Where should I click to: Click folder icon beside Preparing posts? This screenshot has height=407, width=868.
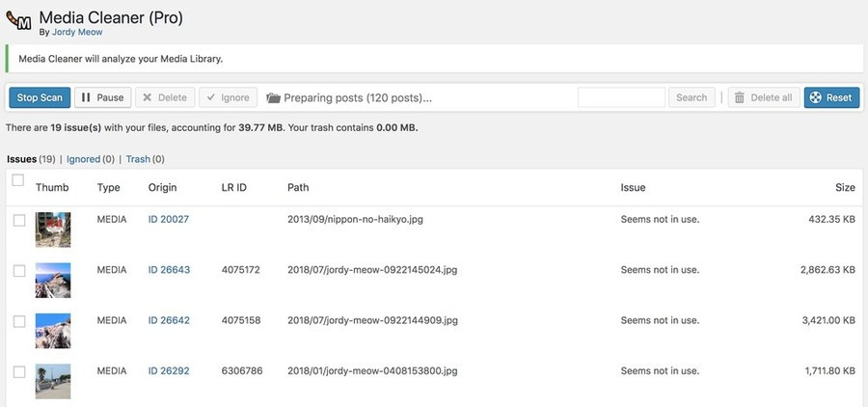(273, 97)
